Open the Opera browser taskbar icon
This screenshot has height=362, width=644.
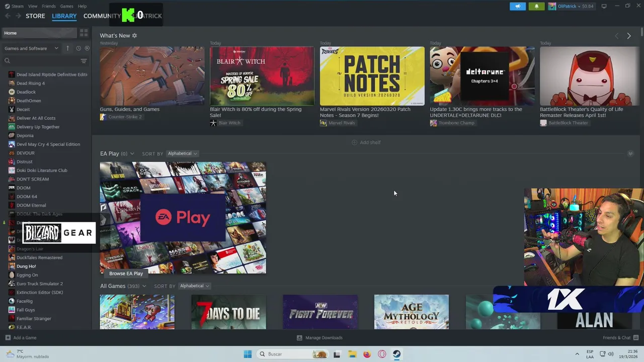click(x=382, y=354)
